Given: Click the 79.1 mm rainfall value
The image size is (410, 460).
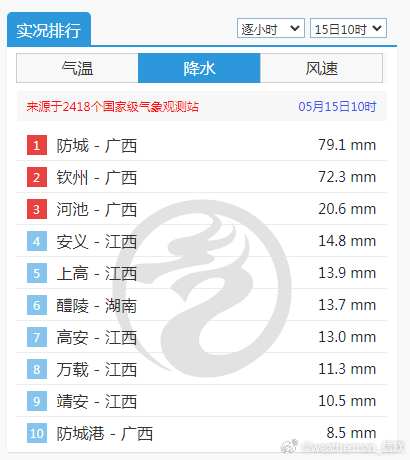Looking at the screenshot, I should coord(347,145).
